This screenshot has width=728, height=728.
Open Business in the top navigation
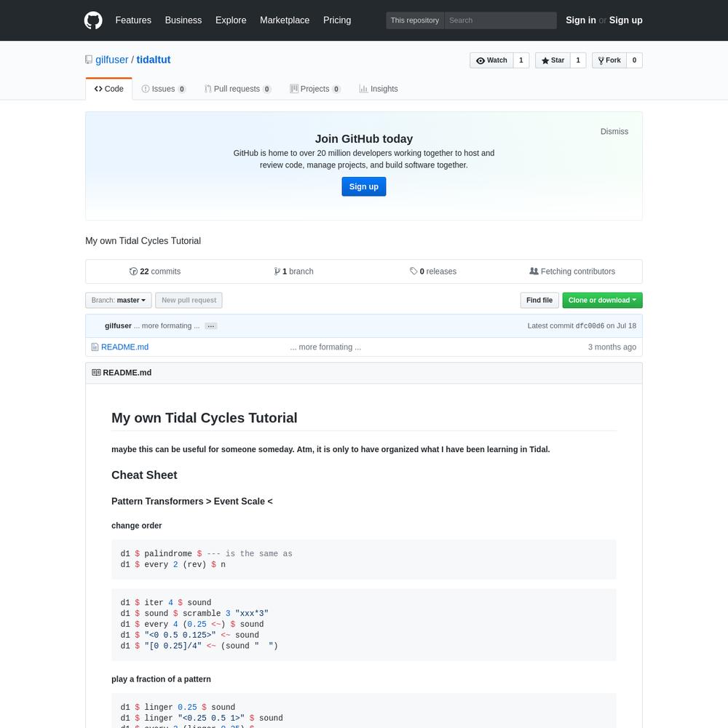183,20
